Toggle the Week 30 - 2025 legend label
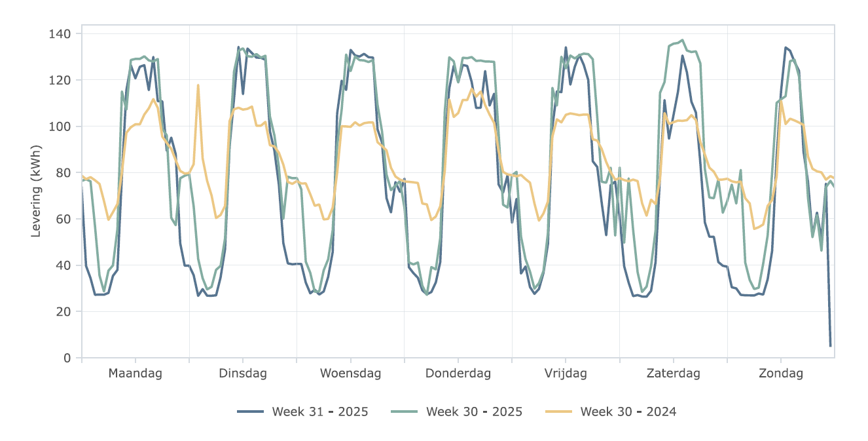The height and width of the screenshot is (441, 868). pos(474,412)
